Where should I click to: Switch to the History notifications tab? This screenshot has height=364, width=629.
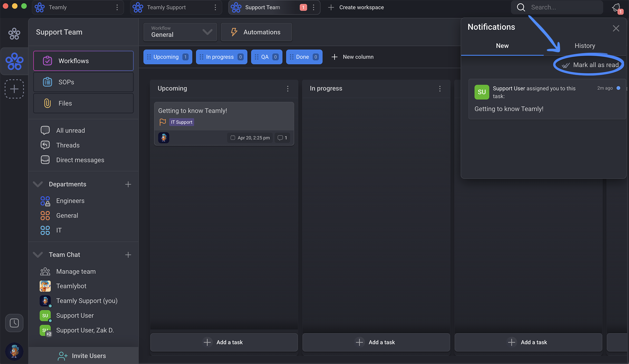(585, 46)
